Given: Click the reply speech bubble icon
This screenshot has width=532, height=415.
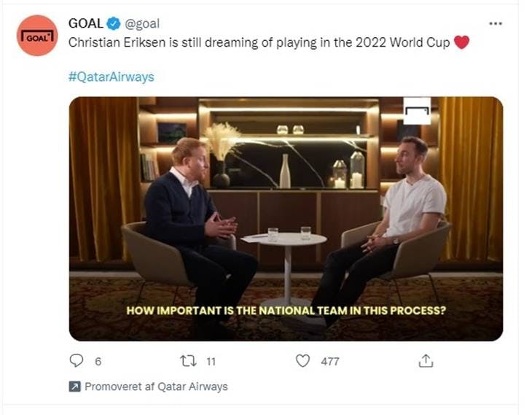Looking at the screenshot, I should click(77, 360).
